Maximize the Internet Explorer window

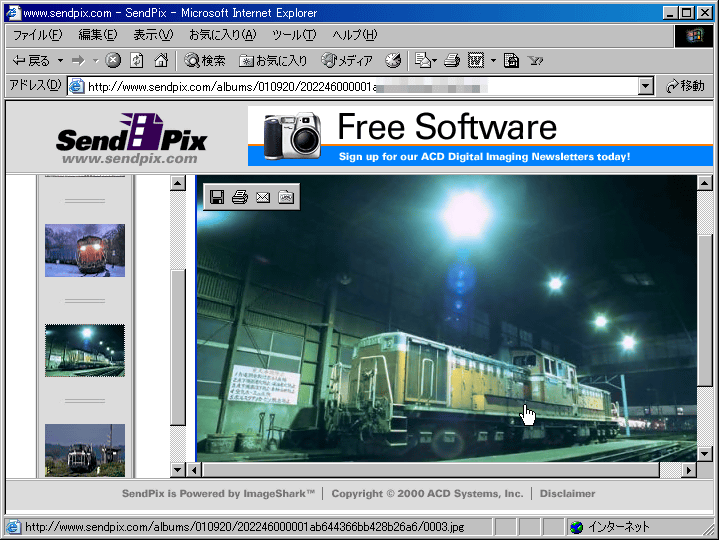tap(686, 13)
